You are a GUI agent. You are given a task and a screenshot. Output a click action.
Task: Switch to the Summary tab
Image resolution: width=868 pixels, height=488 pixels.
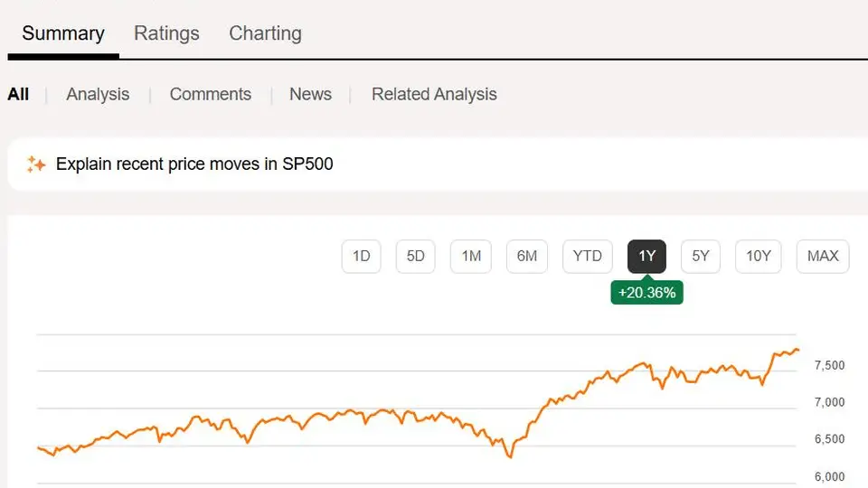point(63,33)
